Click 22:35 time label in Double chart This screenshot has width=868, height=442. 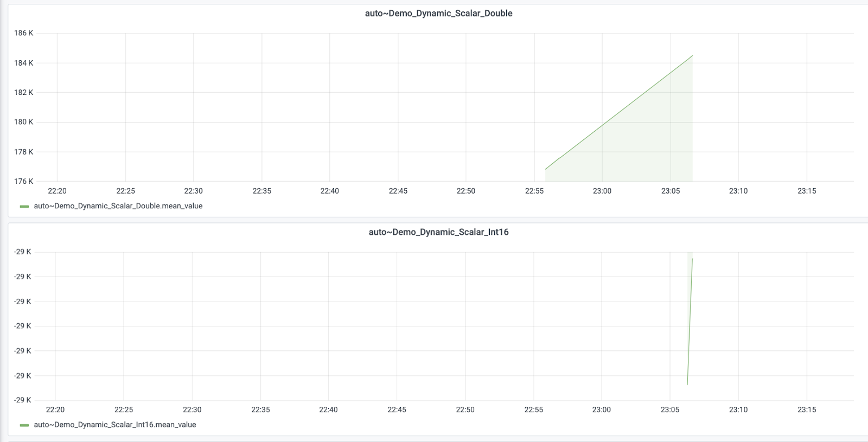tap(261, 191)
